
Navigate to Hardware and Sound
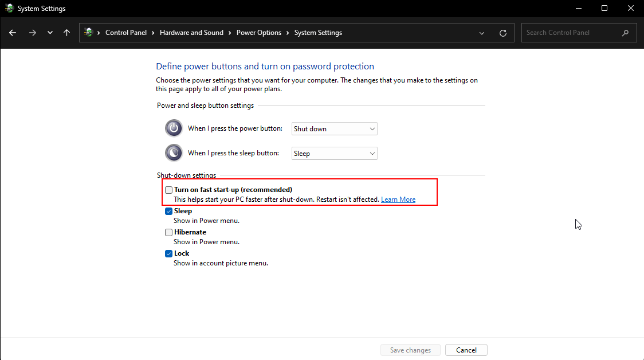pyautogui.click(x=191, y=33)
